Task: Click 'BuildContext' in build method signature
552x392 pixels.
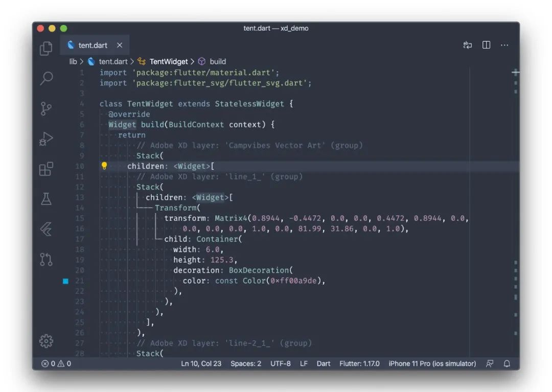Action: pos(196,125)
